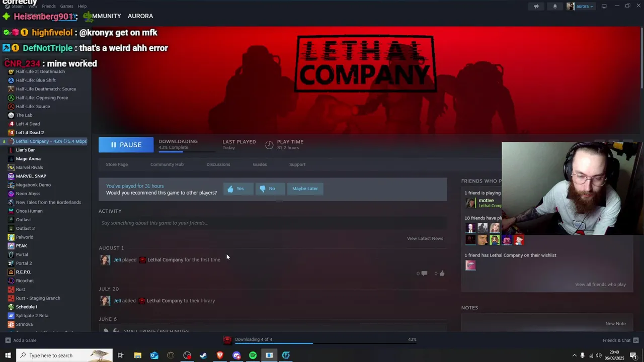This screenshot has height=362, width=644.
Task: Open Brave browser from the taskbar
Action: click(x=220, y=355)
